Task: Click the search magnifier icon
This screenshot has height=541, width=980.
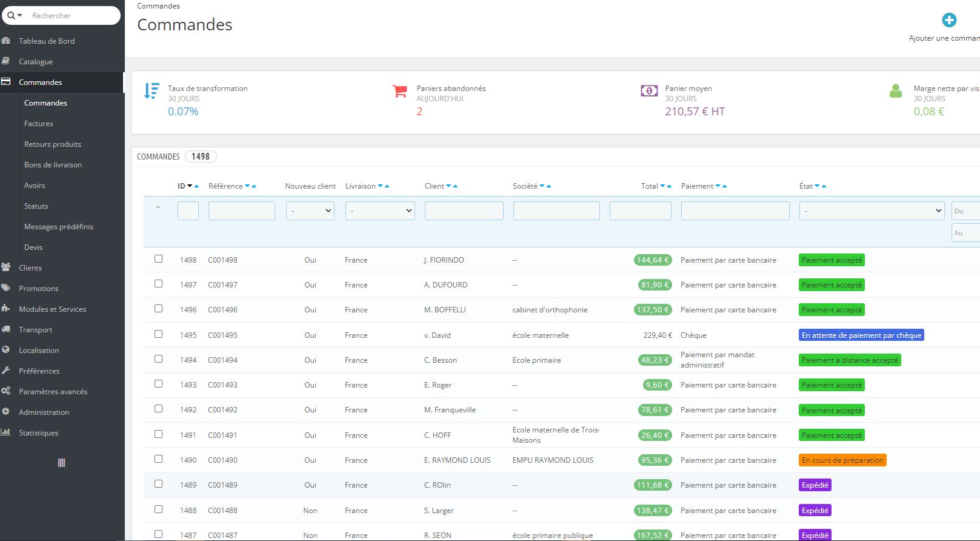Action: tap(12, 16)
